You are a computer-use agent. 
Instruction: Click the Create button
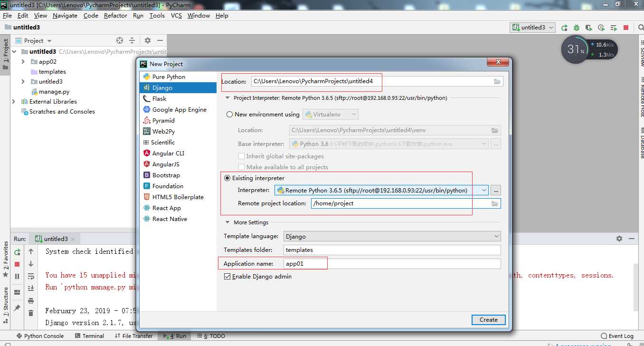tap(489, 320)
